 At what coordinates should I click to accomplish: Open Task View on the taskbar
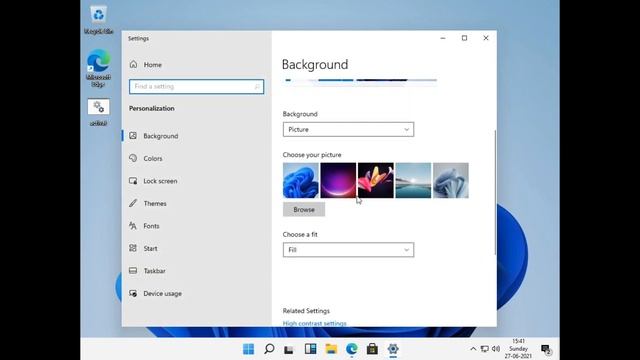click(289, 349)
